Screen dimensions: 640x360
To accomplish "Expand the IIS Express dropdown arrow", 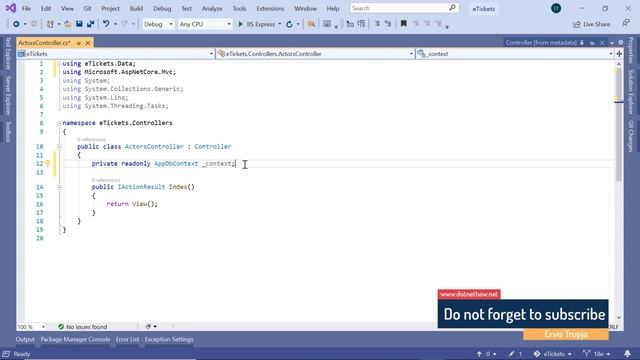I will coord(280,24).
